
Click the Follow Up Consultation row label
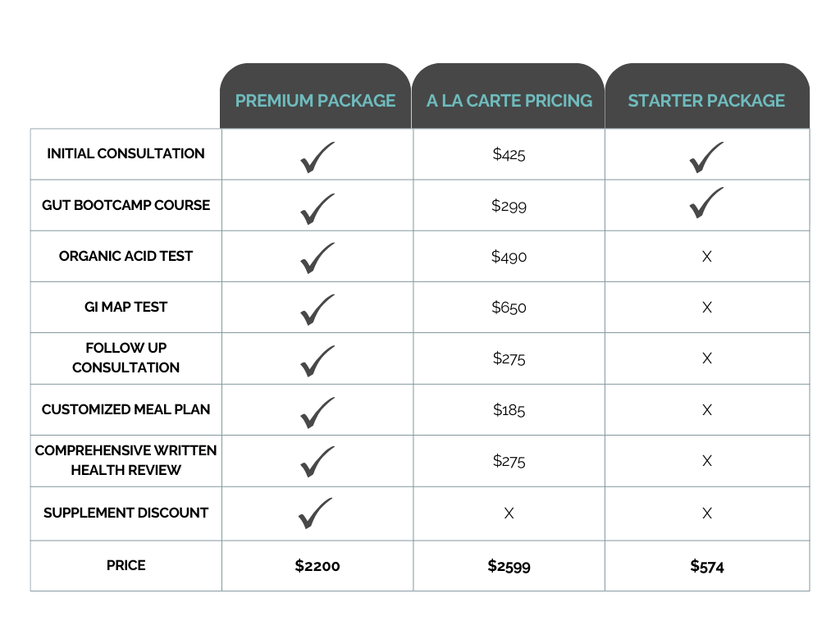pos(126,358)
